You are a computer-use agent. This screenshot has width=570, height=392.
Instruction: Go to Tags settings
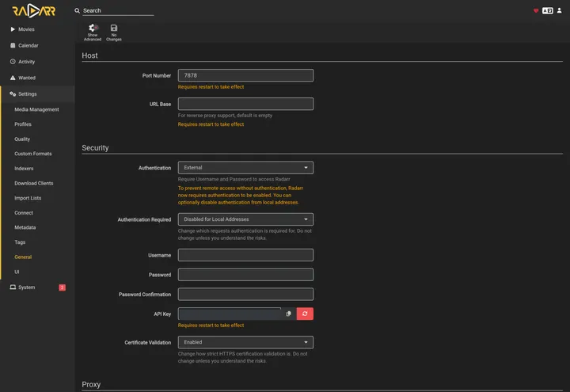[x=20, y=242]
